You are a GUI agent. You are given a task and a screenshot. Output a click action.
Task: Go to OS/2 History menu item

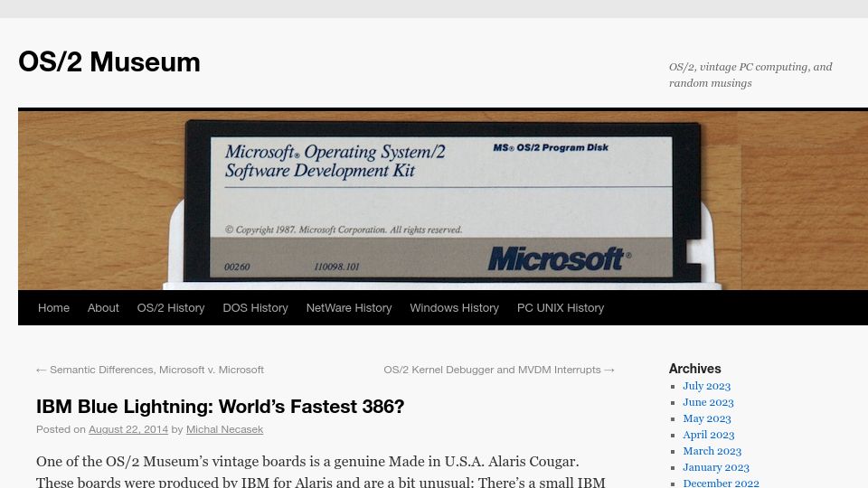click(x=171, y=307)
